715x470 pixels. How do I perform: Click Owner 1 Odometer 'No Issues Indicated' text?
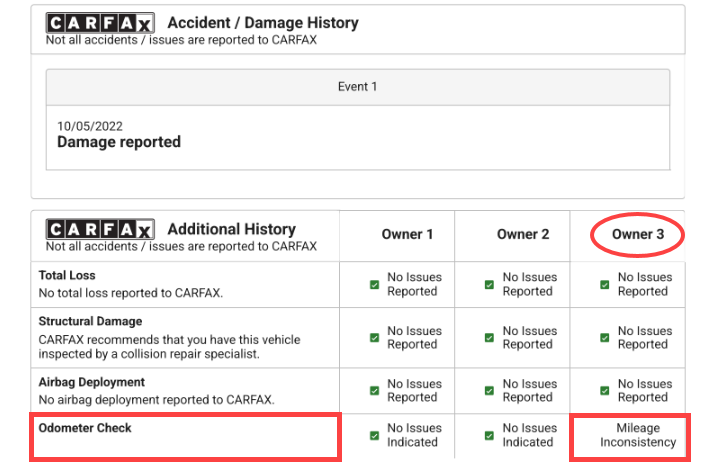coord(414,435)
